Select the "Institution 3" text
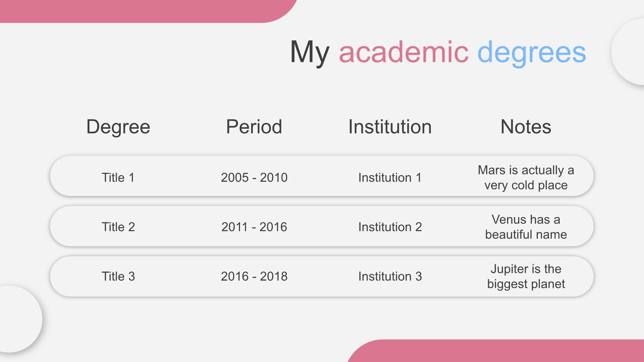Image resolution: width=644 pixels, height=362 pixels. 390,276
